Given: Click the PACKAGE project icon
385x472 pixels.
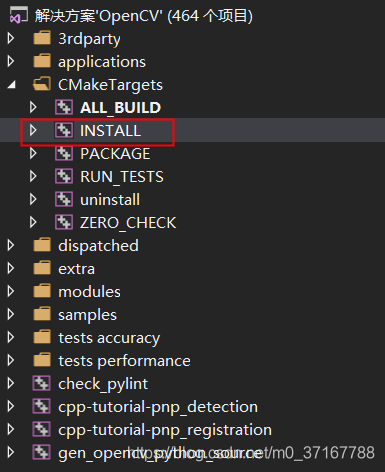Looking at the screenshot, I should tap(64, 153).
